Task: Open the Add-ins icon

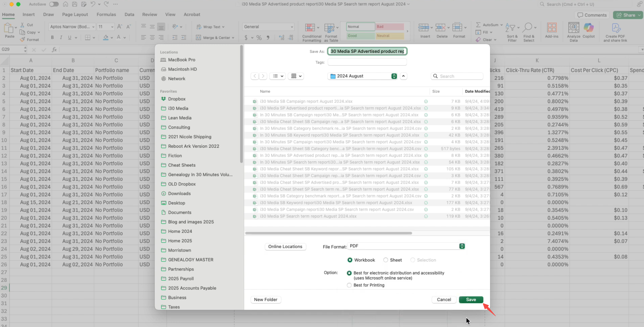Action: coord(552,27)
